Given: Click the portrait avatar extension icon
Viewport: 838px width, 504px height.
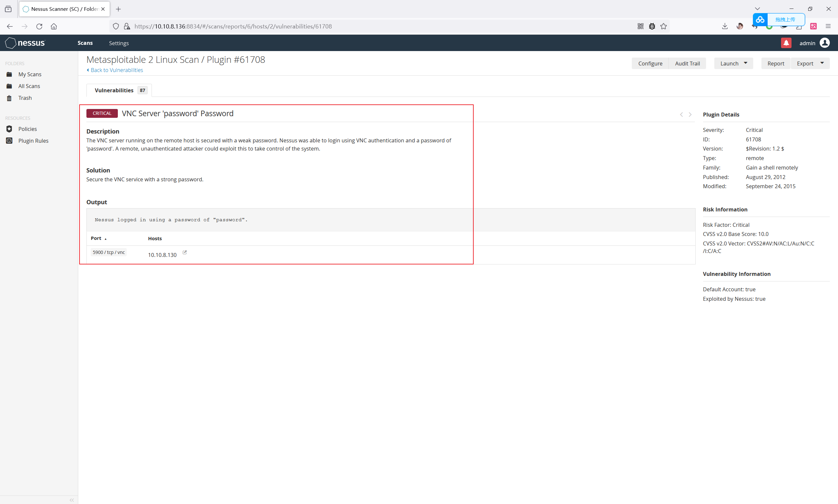Looking at the screenshot, I should (x=740, y=26).
